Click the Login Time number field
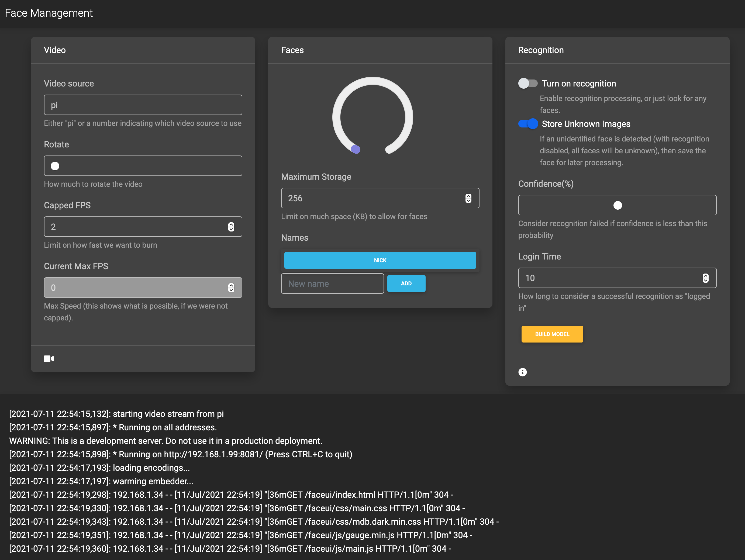Screen dimensions: 745x560 606,278
